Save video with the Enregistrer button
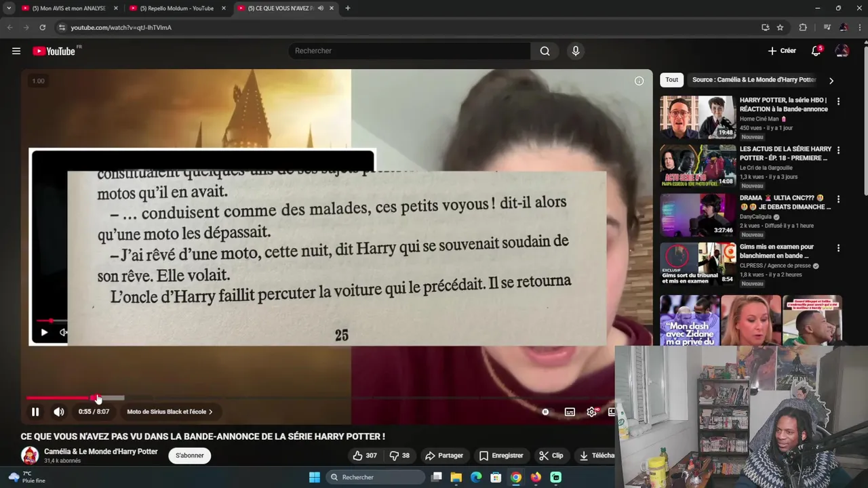Image resolution: width=868 pixels, height=488 pixels. [501, 455]
